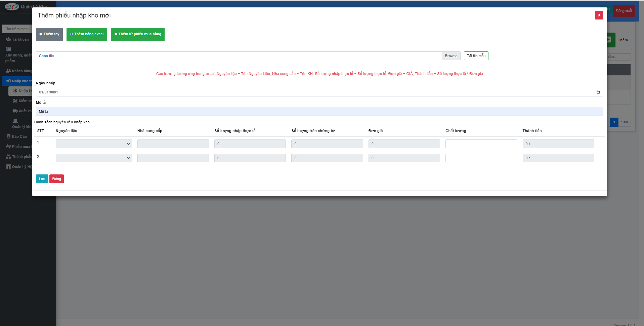Save the form with 'Lưu' button
The width and height of the screenshot is (644, 326).
pyautogui.click(x=42, y=179)
